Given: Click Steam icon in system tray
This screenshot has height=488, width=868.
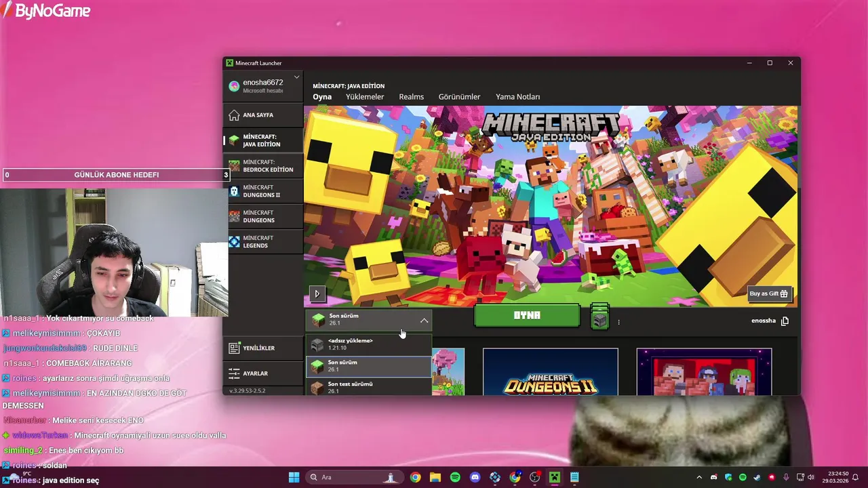Looking at the screenshot, I should click(757, 477).
